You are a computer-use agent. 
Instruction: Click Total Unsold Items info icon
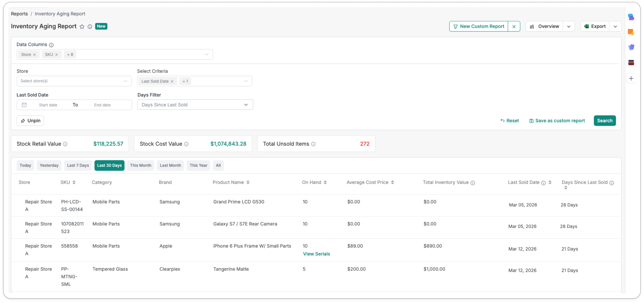(x=313, y=144)
